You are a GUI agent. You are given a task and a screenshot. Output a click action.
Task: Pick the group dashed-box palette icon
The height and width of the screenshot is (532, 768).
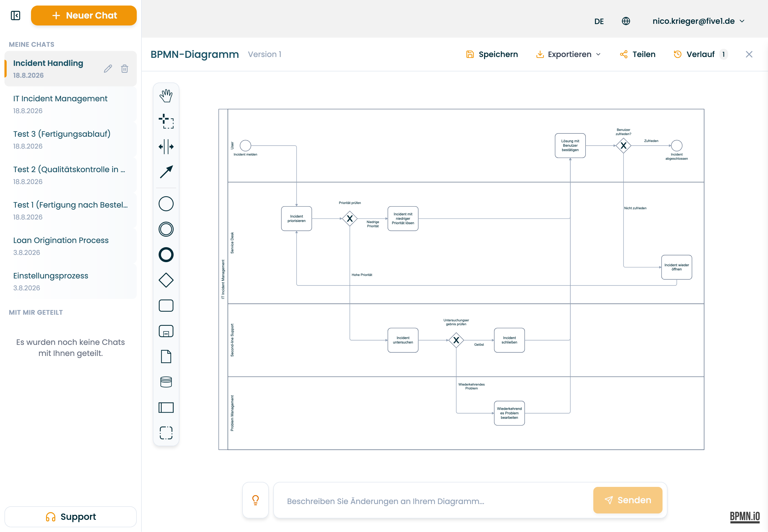point(166,433)
